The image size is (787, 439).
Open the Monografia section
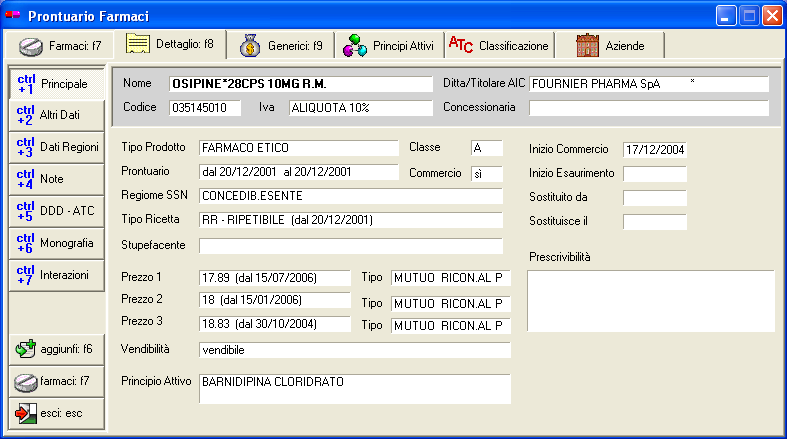tap(57, 243)
